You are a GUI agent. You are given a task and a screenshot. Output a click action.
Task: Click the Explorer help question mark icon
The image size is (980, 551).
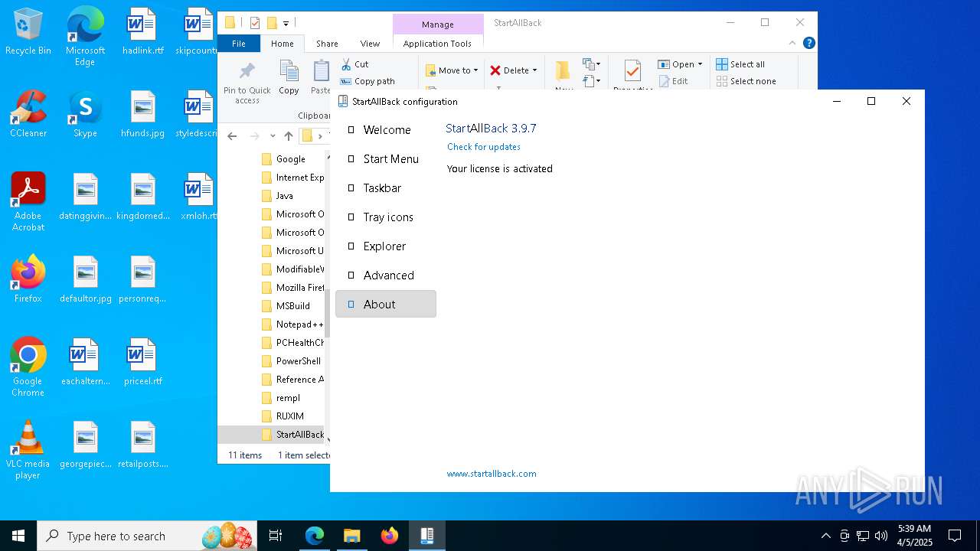(x=808, y=43)
